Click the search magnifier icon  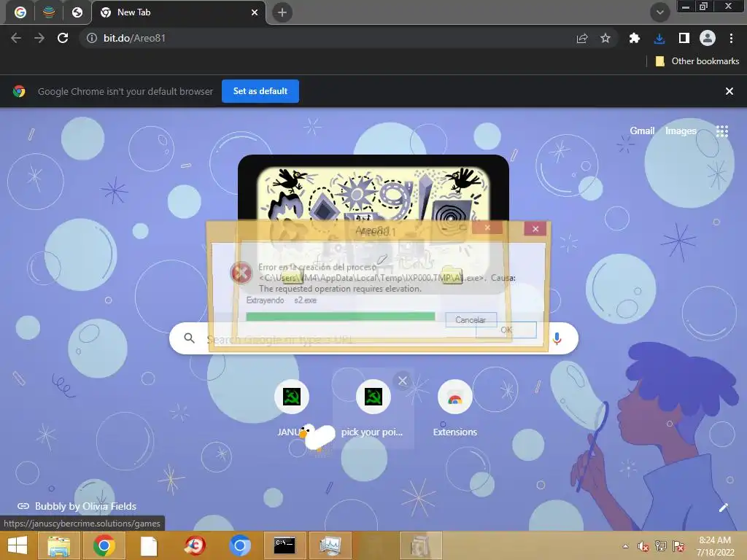pyautogui.click(x=189, y=338)
